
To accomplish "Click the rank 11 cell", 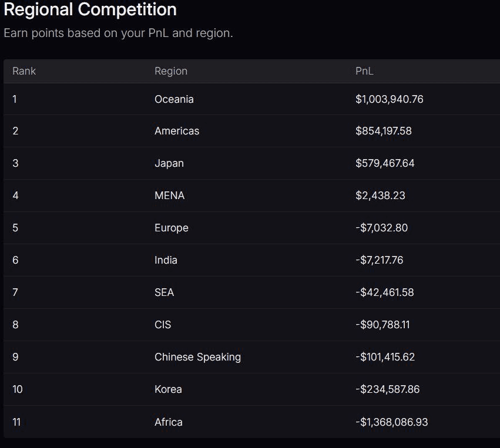I will pos(16,422).
